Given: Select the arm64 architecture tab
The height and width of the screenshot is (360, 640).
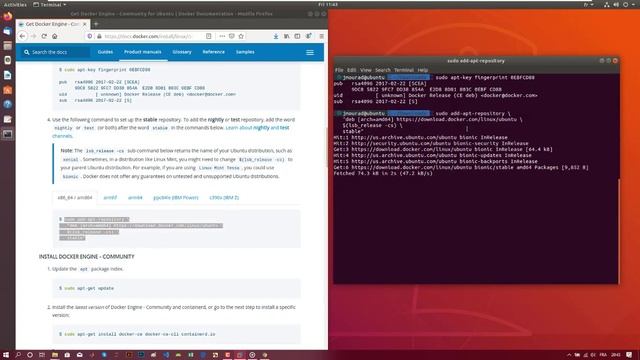Looking at the screenshot, I should [135, 198].
